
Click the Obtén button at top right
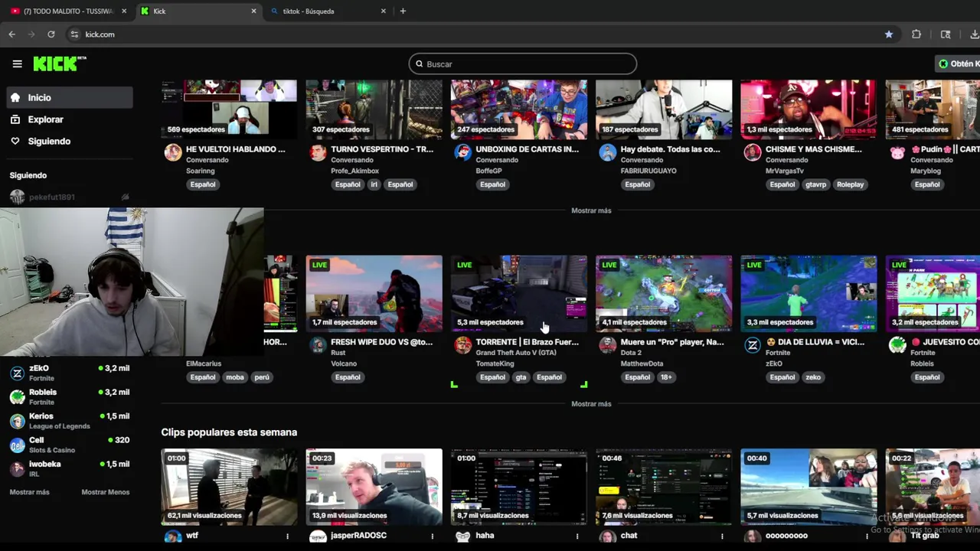[958, 64]
